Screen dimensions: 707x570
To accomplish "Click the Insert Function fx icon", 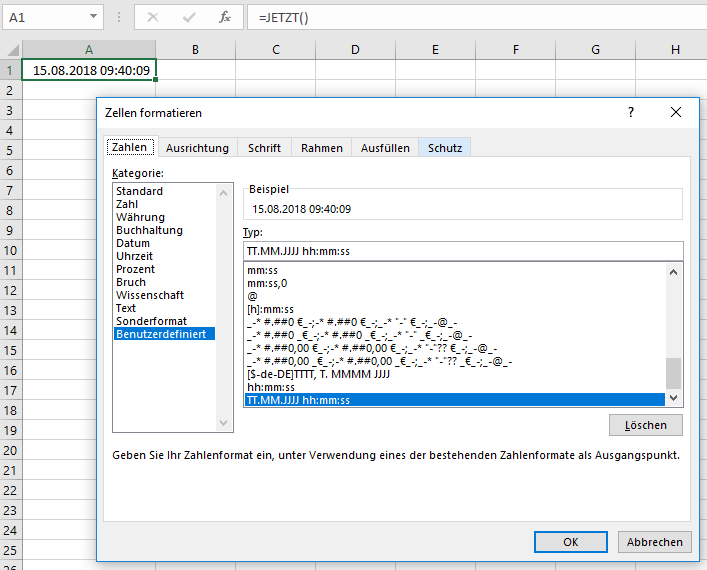I will pos(225,17).
